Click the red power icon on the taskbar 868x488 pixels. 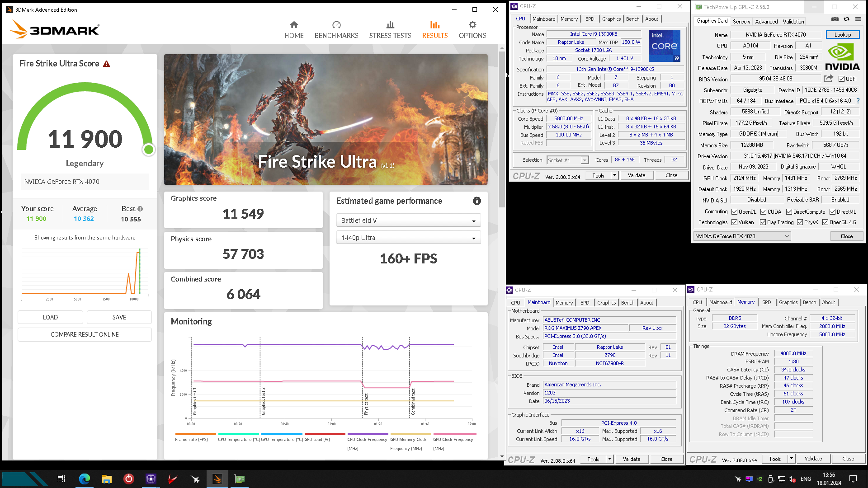128,479
